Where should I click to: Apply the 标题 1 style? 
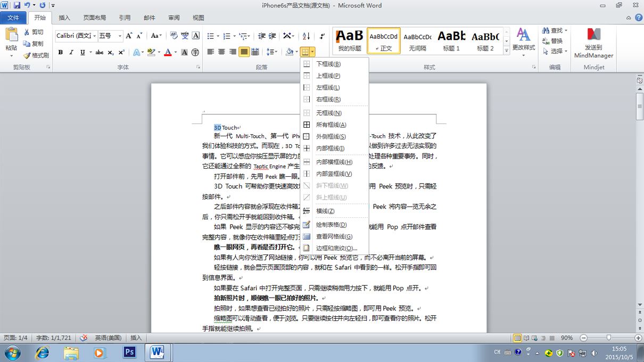tap(451, 40)
